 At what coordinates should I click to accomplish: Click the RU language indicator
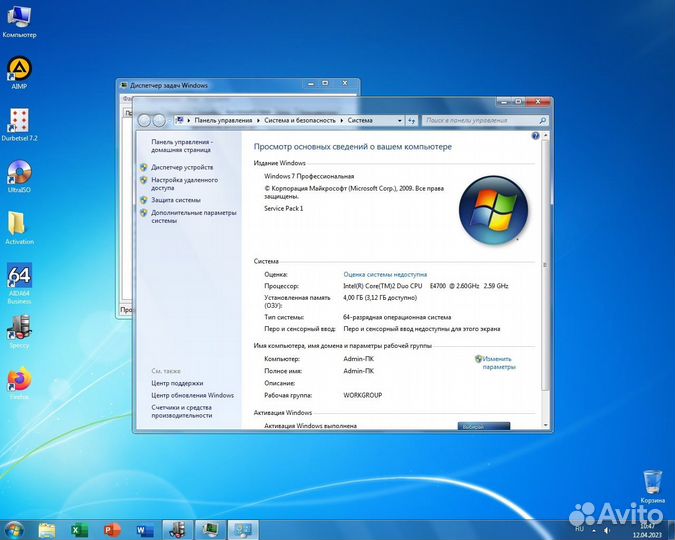pyautogui.click(x=579, y=528)
